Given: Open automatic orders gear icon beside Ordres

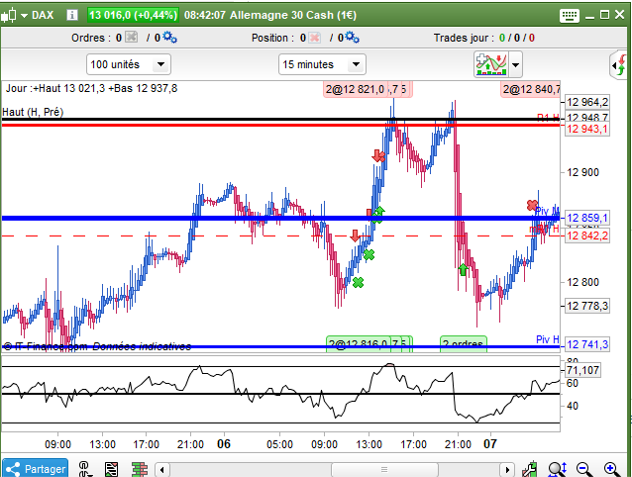Looking at the screenshot, I should pyautogui.click(x=170, y=37).
